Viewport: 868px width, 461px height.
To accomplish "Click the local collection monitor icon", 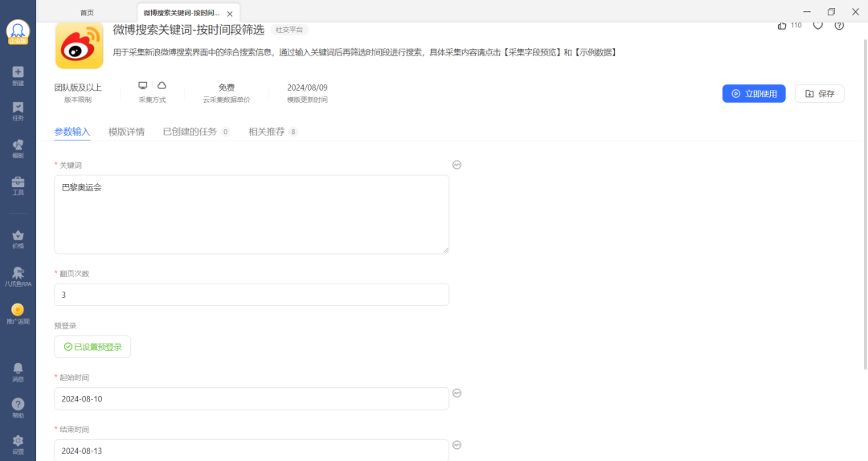I will point(143,85).
